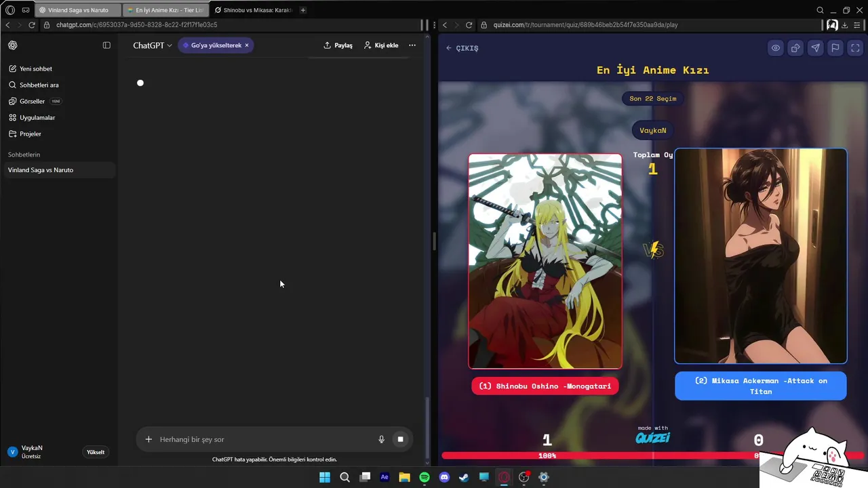
Task: Open a new browser tab with plus
Action: (302, 10)
